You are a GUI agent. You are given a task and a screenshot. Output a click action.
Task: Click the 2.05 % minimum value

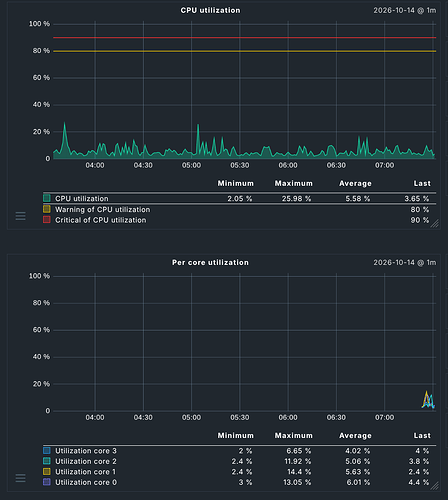pyautogui.click(x=240, y=199)
